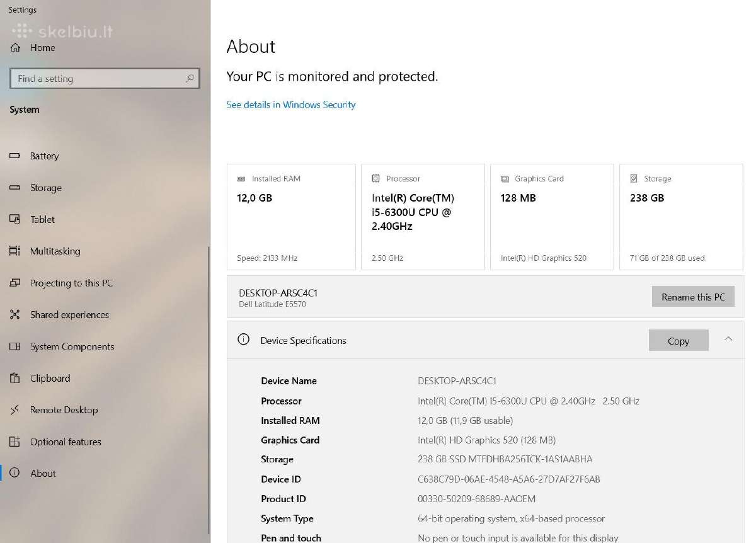Click the 64-bit operating system text

point(512,518)
